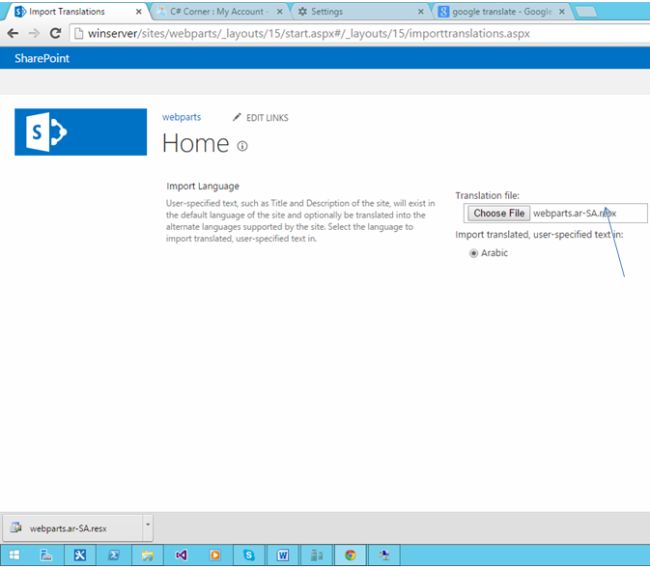Open the Windows Start button
Screen dimensions: 650x569
coord(14,555)
